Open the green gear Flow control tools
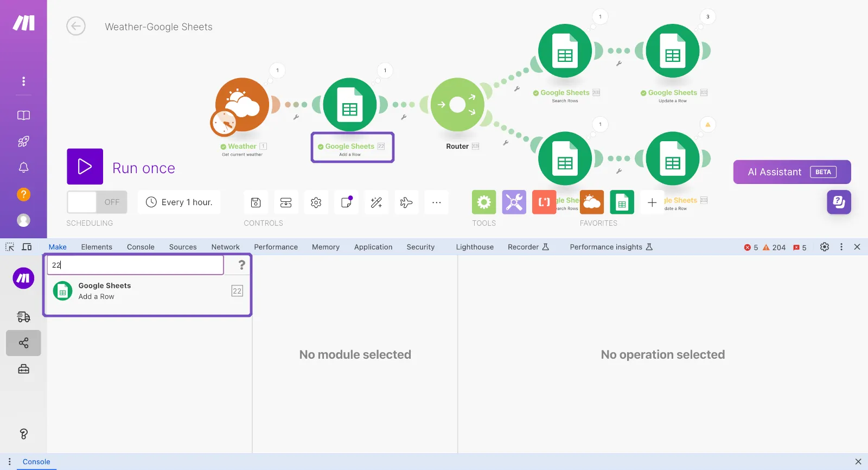The width and height of the screenshot is (868, 470). pos(484,202)
